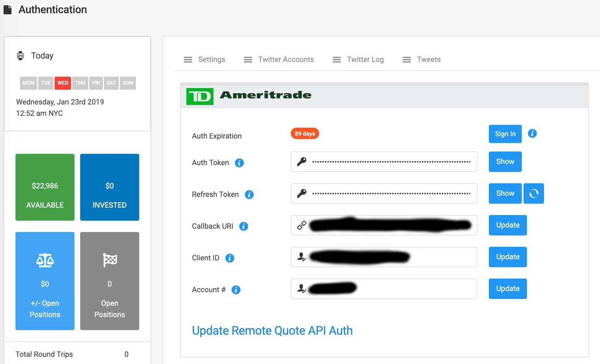Select the FRI day badge

(96, 83)
